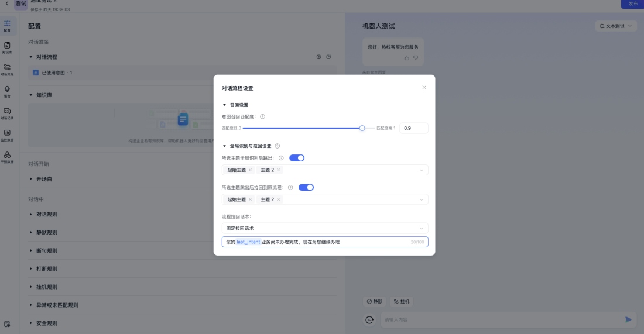644x334 pixels.
Task: Click the settings icon in 对话流程 row
Action: click(318, 57)
